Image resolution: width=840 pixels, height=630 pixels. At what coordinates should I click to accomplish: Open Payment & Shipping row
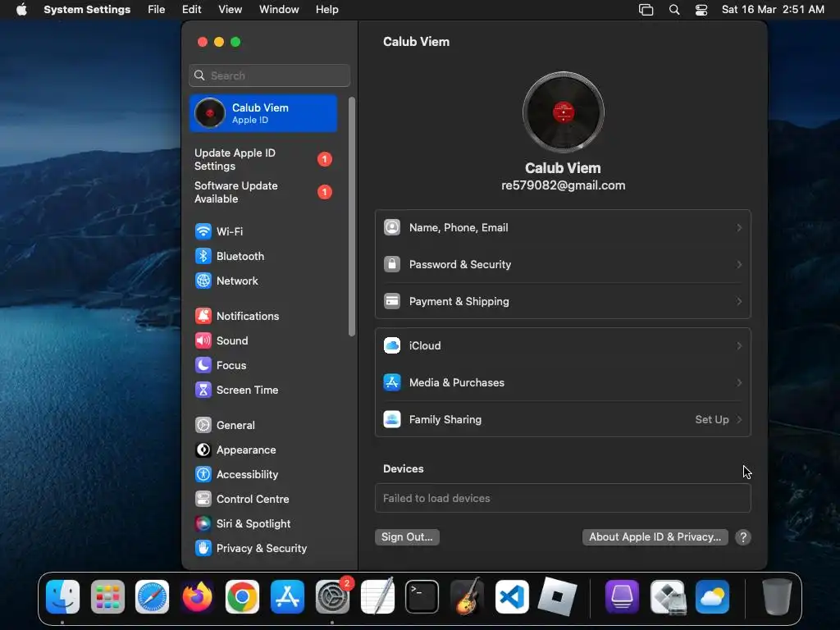tap(563, 302)
